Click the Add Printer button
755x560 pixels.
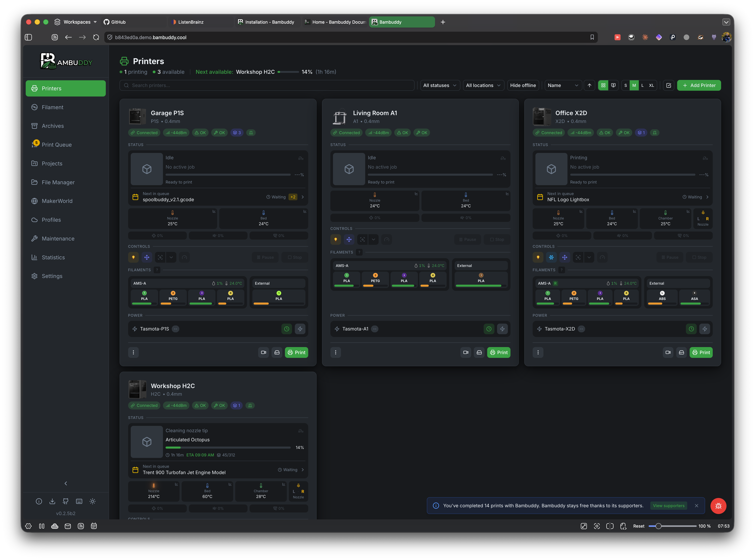pyautogui.click(x=699, y=86)
